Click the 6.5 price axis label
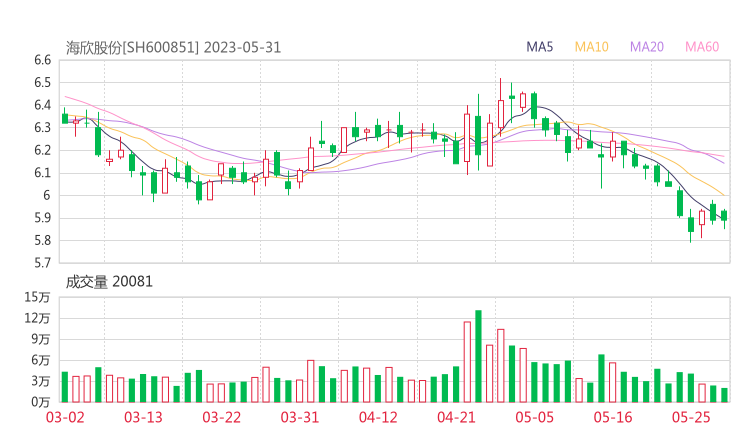740x440 pixels. coord(42,83)
